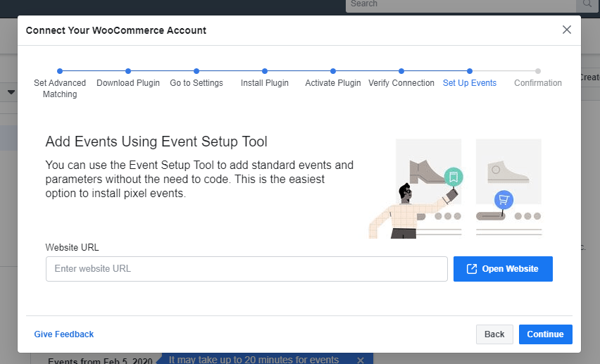Screen dimensions: 600x364
Task: Expand the dropdown arrow in the left background panel
Action: point(11,92)
